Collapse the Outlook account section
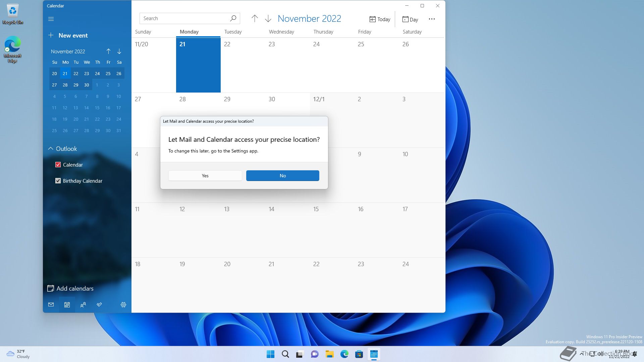This screenshot has height=362, width=644. tap(51, 148)
